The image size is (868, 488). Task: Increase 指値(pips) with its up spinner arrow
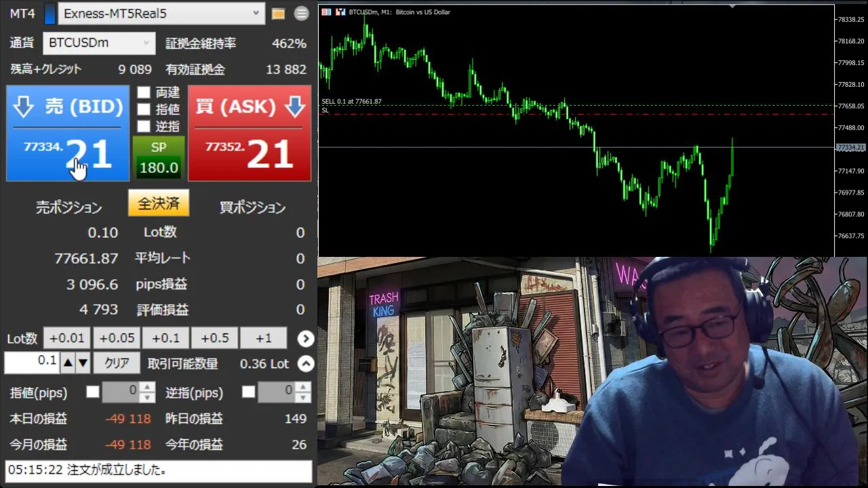click(x=148, y=387)
